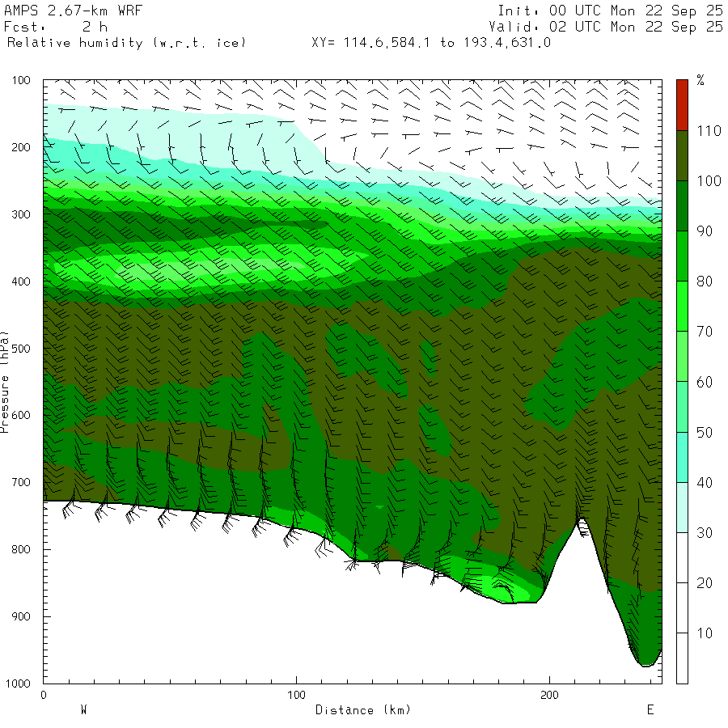Select the XY cross-section coordinates text
The height and width of the screenshot is (728, 728).
pyautogui.click(x=431, y=43)
